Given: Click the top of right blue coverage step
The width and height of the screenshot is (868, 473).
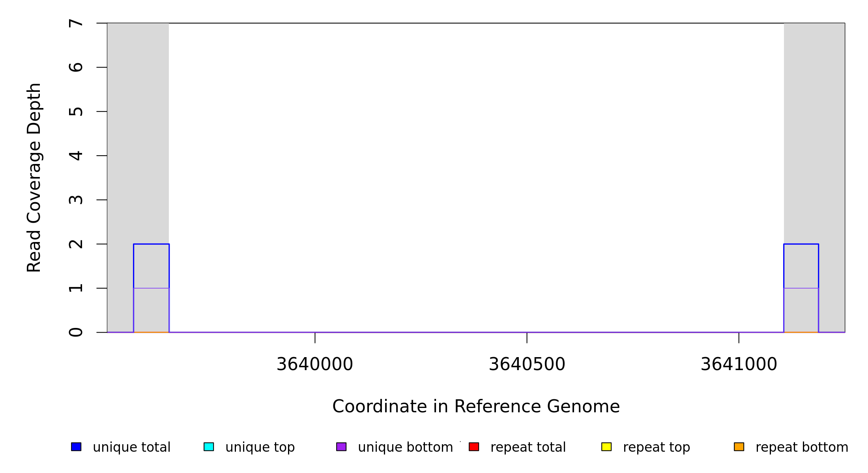Looking at the screenshot, I should (x=801, y=244).
